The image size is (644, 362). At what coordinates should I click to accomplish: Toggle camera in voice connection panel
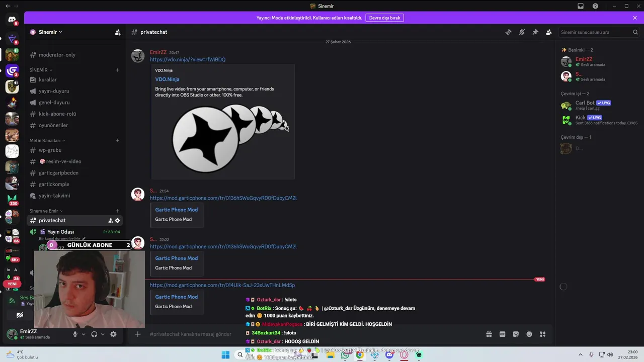pos(20,315)
